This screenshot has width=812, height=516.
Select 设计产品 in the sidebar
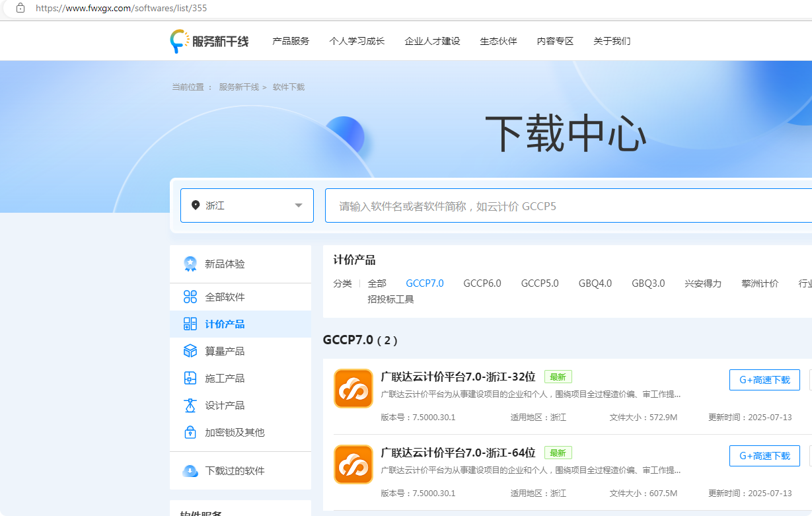point(240,406)
